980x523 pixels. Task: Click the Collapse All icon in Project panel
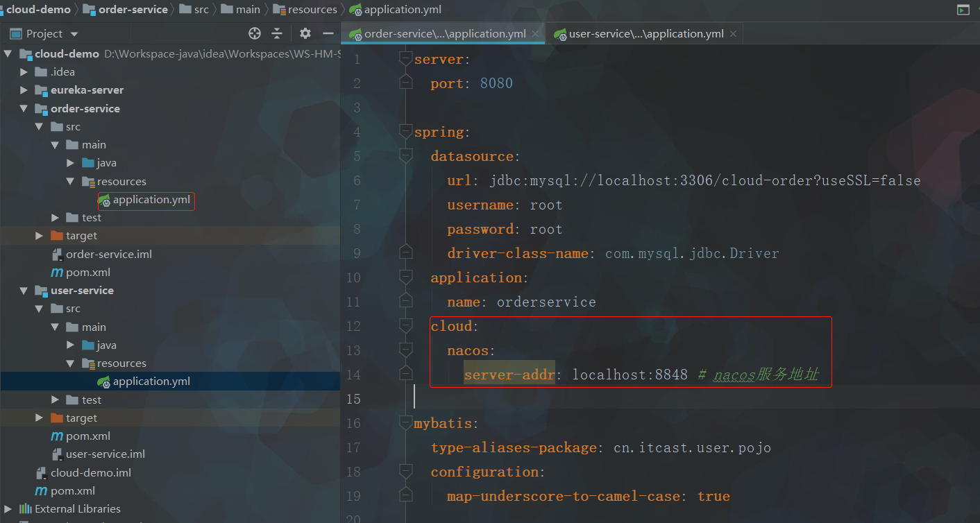click(277, 33)
